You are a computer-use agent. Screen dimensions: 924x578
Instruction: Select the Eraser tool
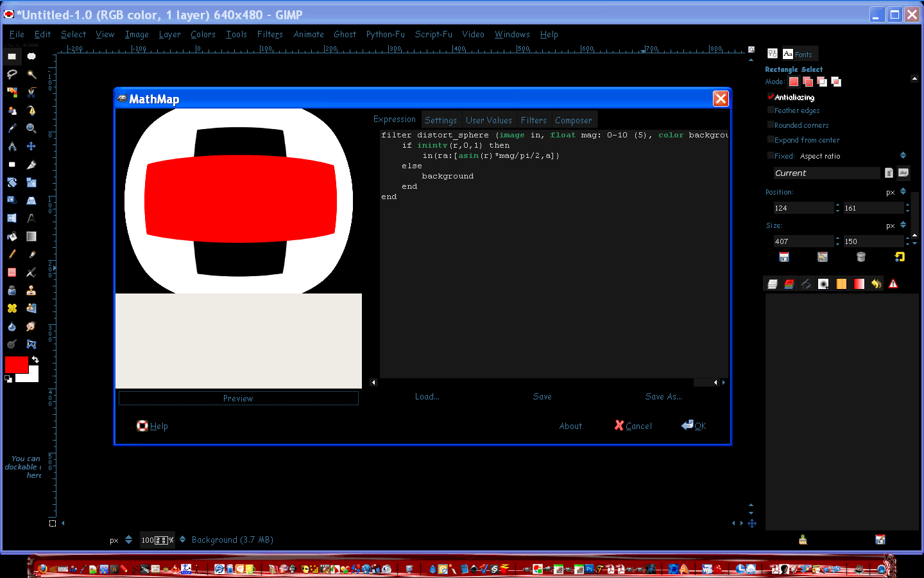coord(12,272)
